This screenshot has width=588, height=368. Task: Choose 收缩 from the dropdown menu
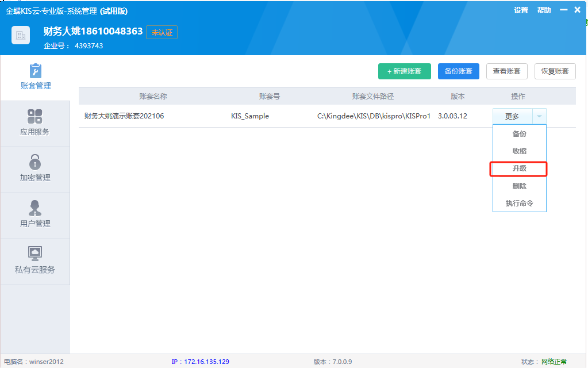point(520,151)
